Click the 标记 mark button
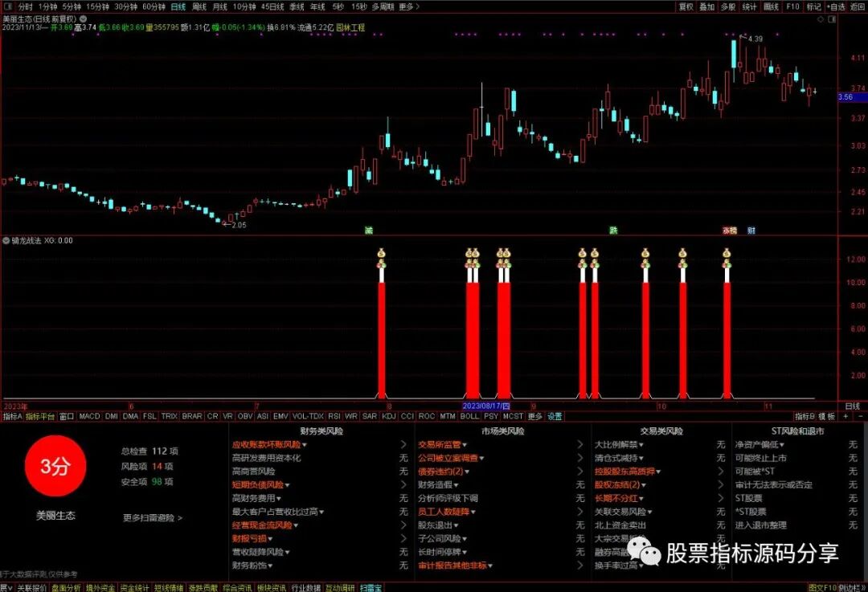 [813, 6]
